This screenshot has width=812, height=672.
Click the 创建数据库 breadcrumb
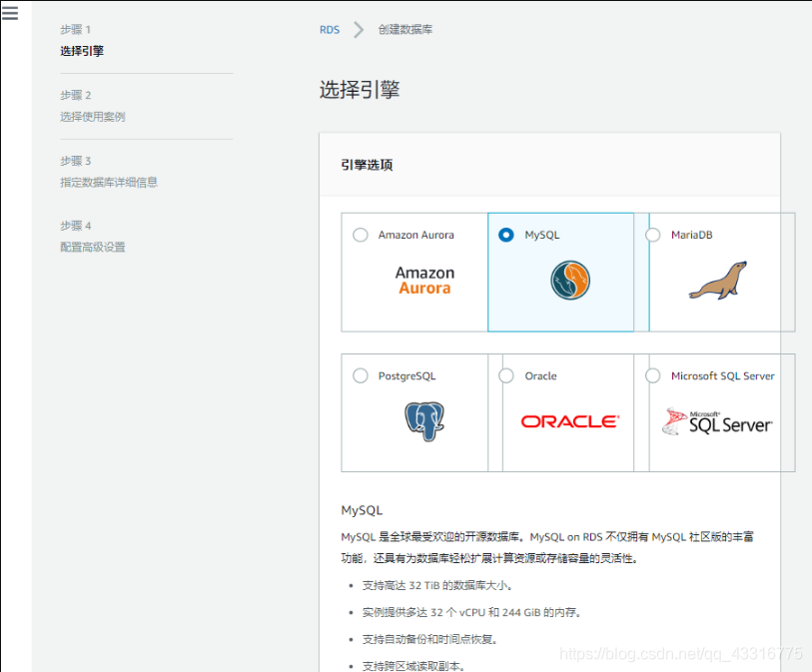point(405,30)
